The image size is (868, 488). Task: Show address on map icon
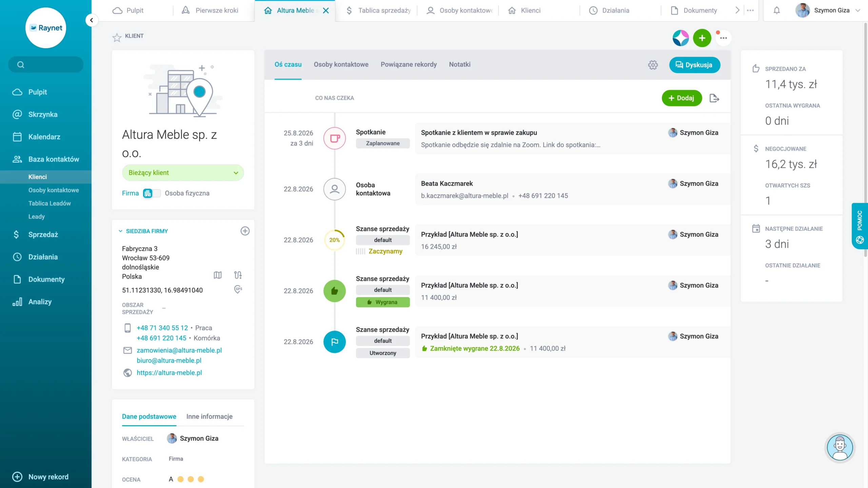click(x=218, y=275)
